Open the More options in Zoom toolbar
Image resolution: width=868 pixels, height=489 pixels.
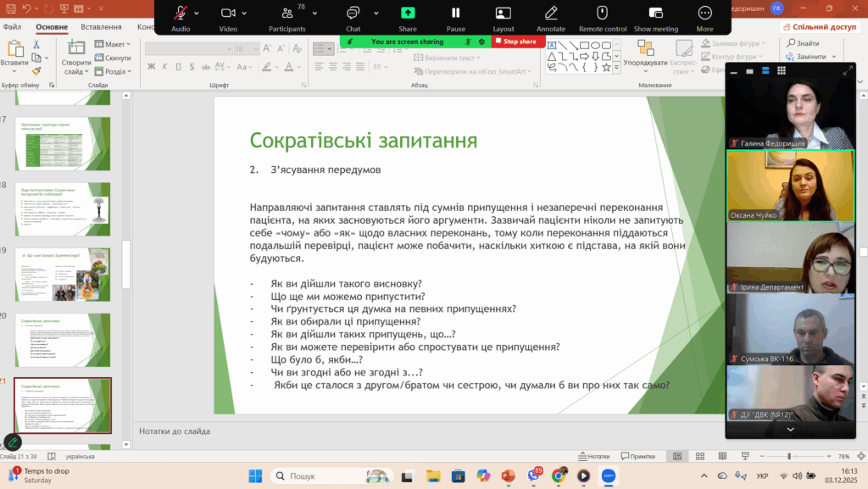[704, 14]
